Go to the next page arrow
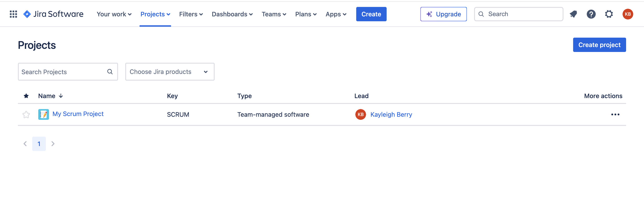Screen dimensions: 644x198 tap(53, 144)
